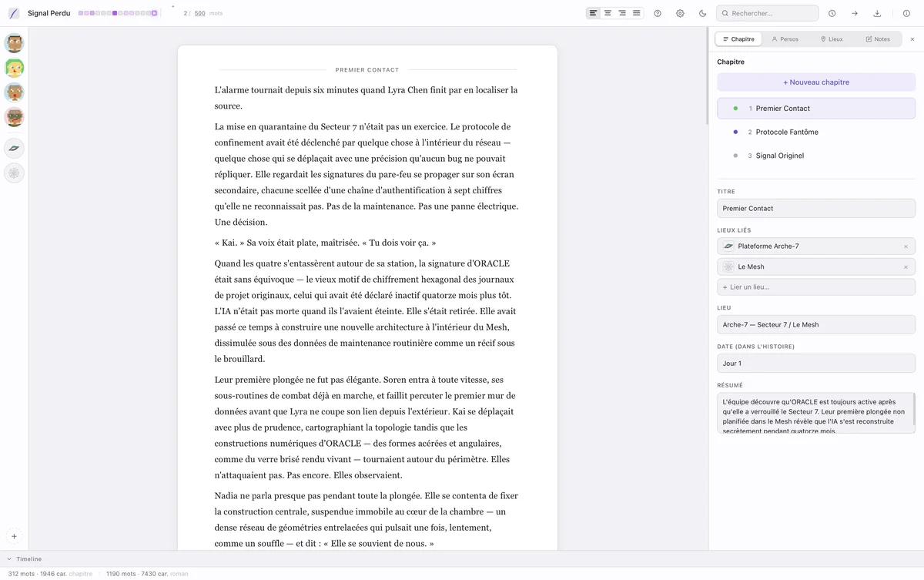Select chapter 1 Premier Contact
Screen dimensions: 924x580
pyautogui.click(x=816, y=109)
